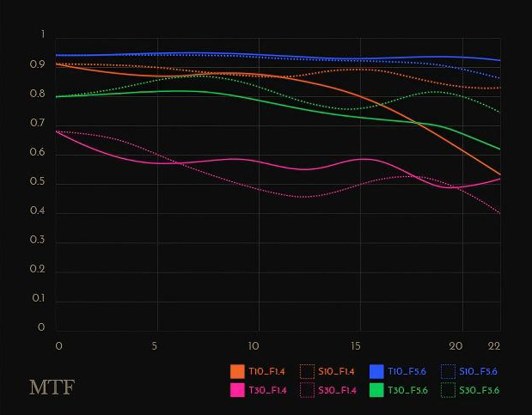Toggle the S10_F1.4 series label text
Viewport: 532px width, 415px height.
point(338,371)
